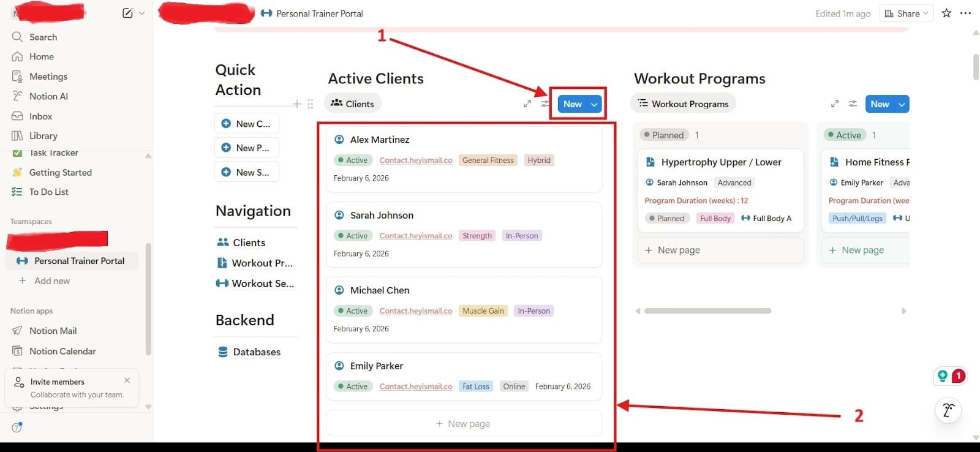Click New page in Planned column
Viewport: 980px width, 452px height.
click(x=720, y=250)
